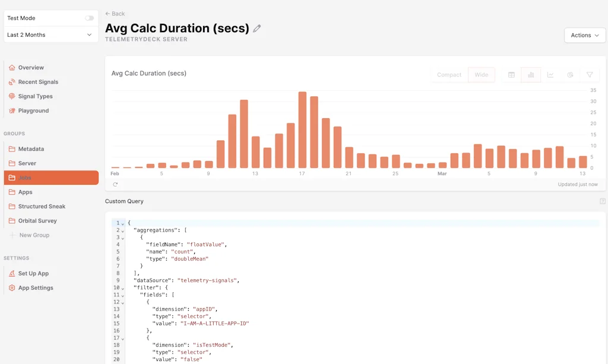608x364 pixels.
Task: Open the Server group in sidebar
Action: coord(27,163)
